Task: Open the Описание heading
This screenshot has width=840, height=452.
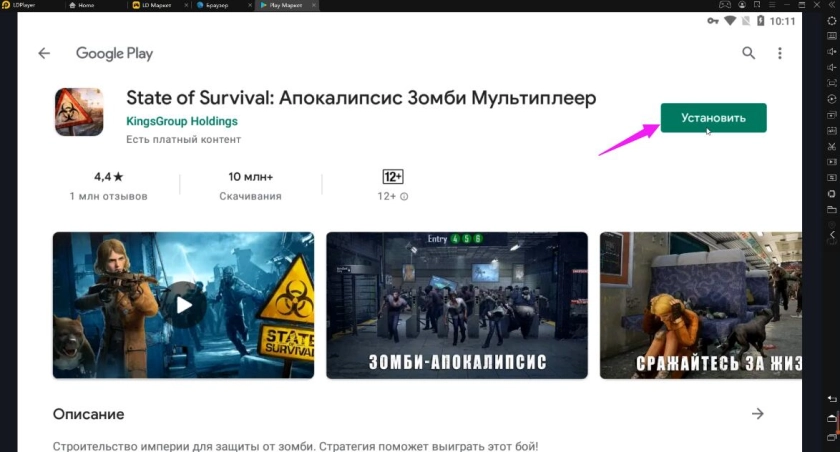Action: 88,414
